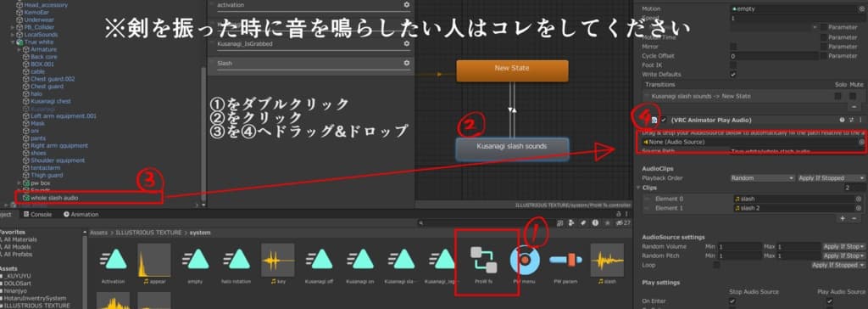Screen dimensions: 868x309
Task: Switch to the Console tab
Action: (37, 214)
